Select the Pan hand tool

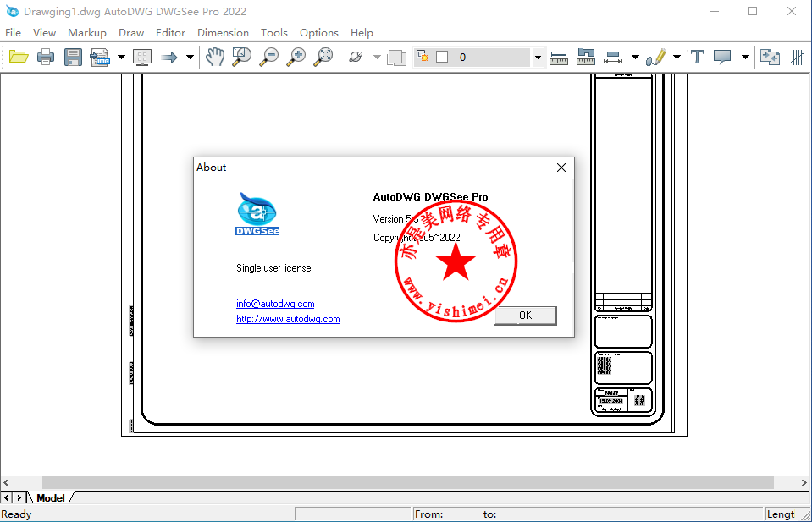pyautogui.click(x=214, y=57)
